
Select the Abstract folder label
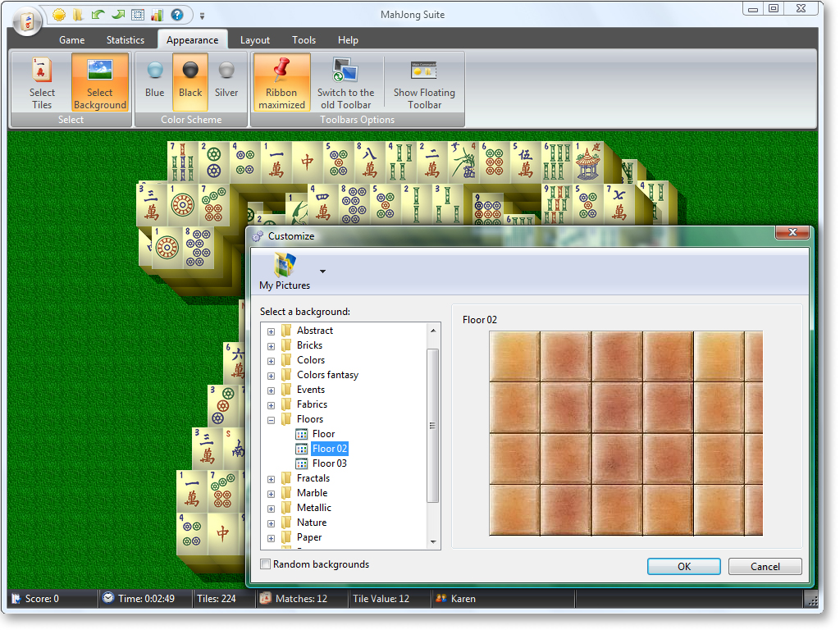tap(315, 331)
